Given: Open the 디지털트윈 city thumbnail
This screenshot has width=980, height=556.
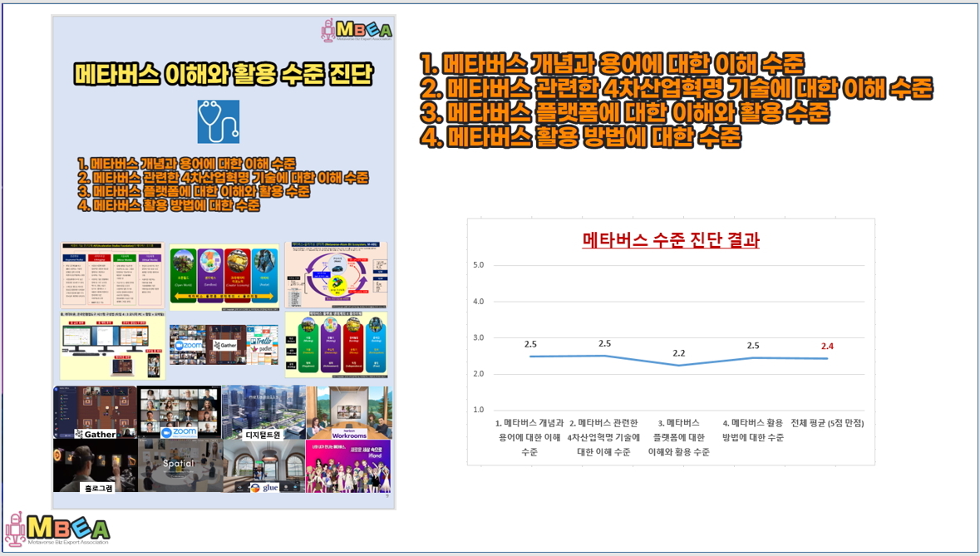Looking at the screenshot, I should pos(263,412).
